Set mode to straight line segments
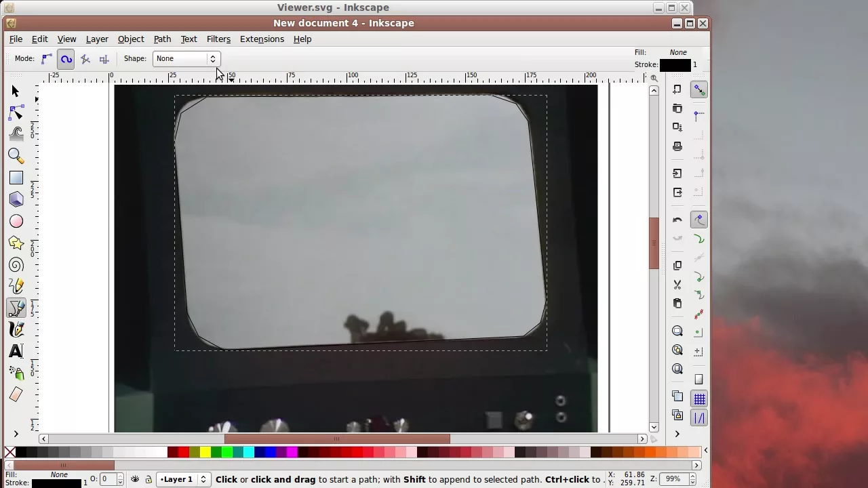The height and width of the screenshot is (488, 868). pos(85,59)
